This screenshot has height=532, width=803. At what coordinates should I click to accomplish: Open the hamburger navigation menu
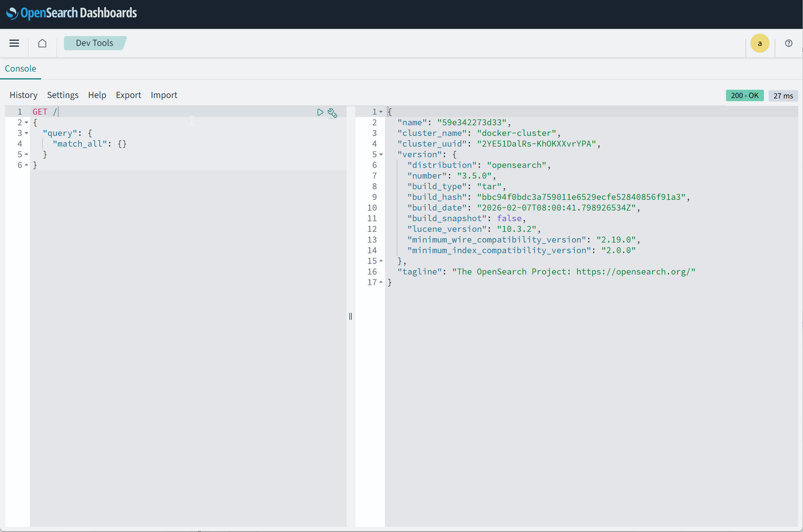pyautogui.click(x=14, y=43)
